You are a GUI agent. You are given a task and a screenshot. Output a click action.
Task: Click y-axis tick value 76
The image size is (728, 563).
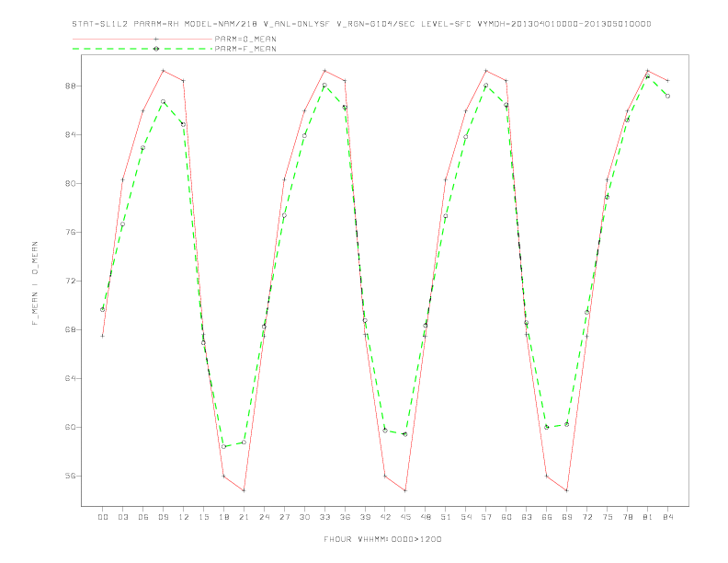[71, 232]
